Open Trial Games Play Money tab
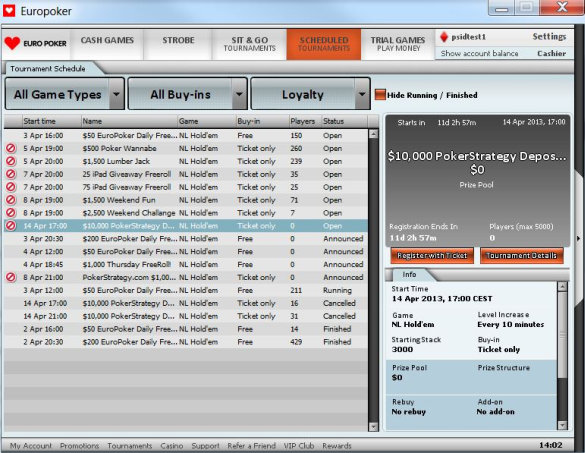This screenshot has width=585, height=453. 398,44
